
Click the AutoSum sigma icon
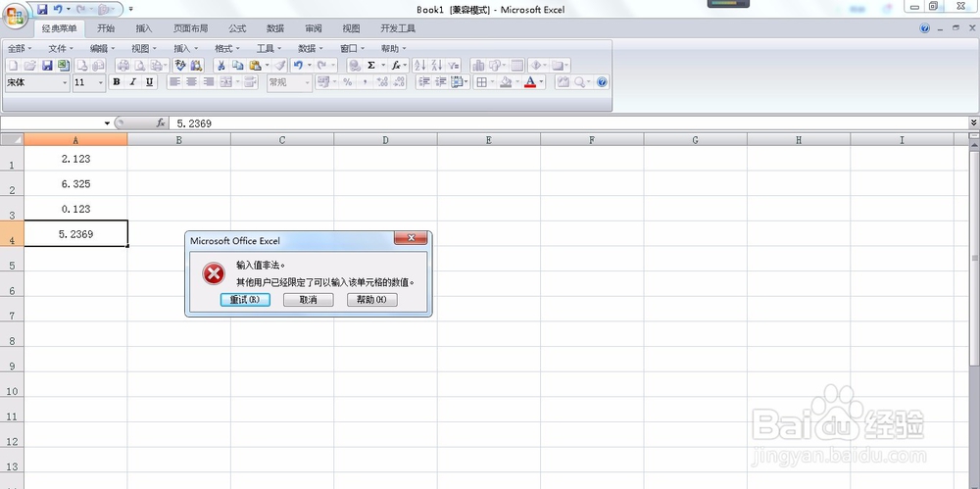[x=371, y=65]
